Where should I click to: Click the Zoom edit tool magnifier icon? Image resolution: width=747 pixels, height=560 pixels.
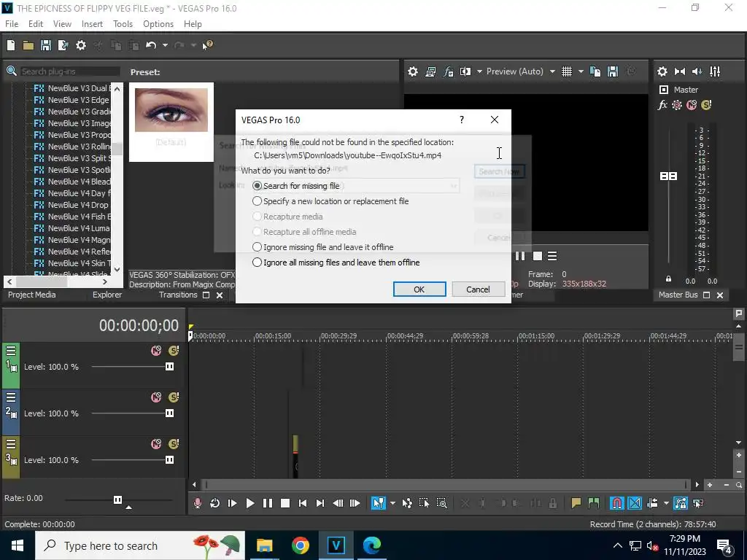(441, 503)
